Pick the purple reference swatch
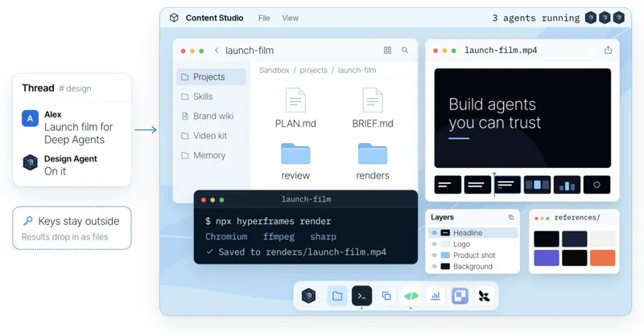 point(547,258)
